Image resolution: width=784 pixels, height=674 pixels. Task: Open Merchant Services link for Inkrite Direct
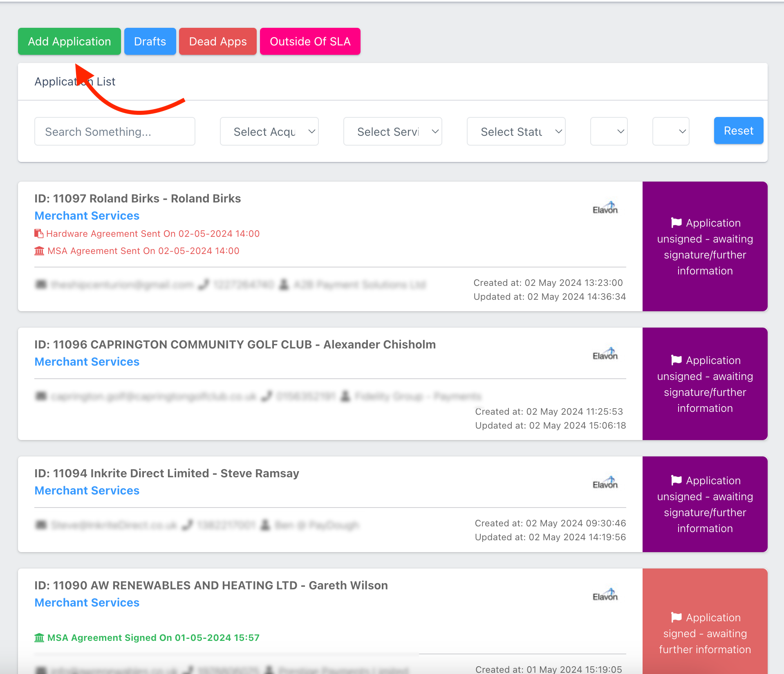click(x=87, y=490)
